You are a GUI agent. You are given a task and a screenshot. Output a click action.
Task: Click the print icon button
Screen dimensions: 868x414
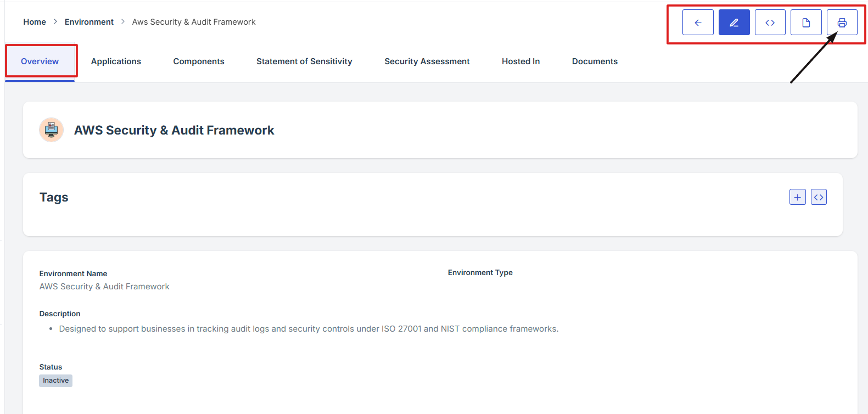(x=842, y=23)
